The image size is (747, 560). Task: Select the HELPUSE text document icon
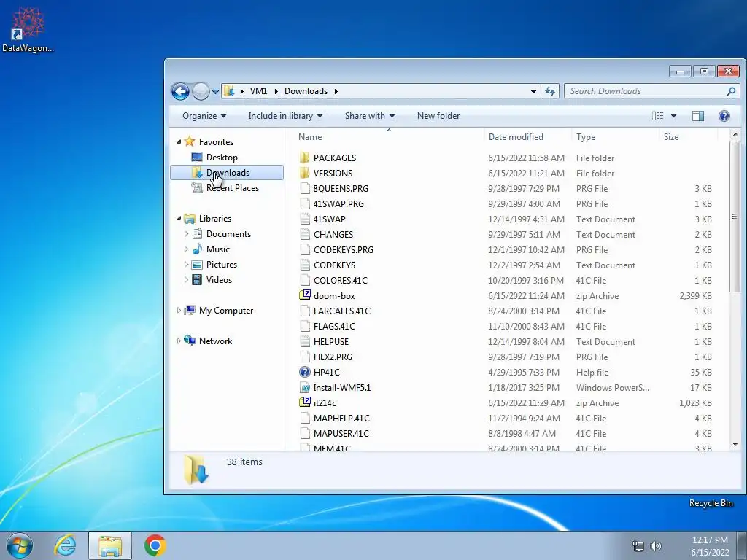[305, 341]
